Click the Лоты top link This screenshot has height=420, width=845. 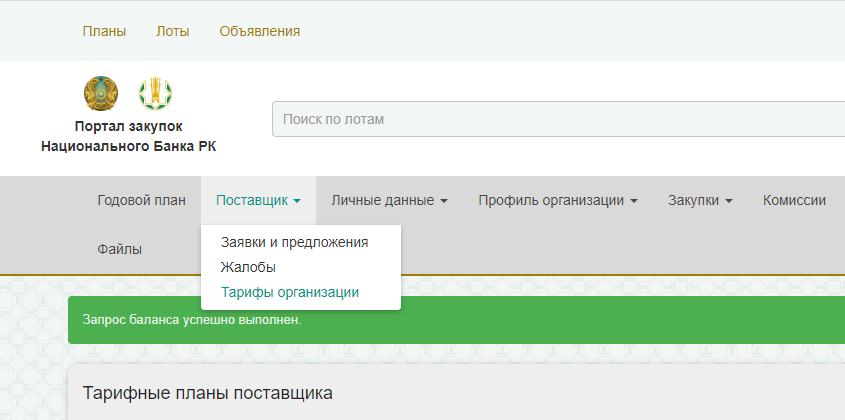172,31
